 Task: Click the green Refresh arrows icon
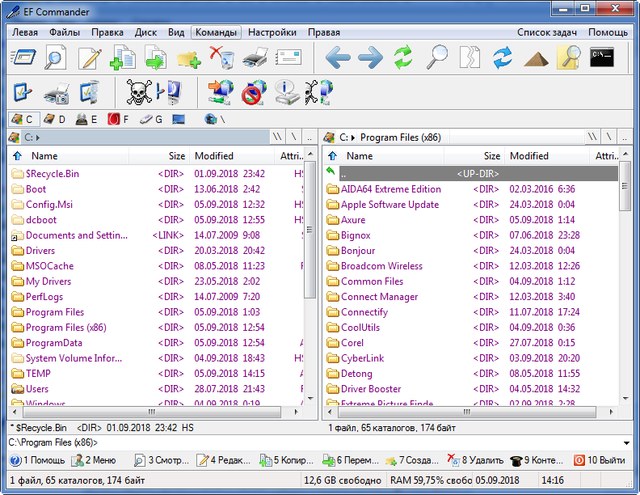tap(403, 58)
